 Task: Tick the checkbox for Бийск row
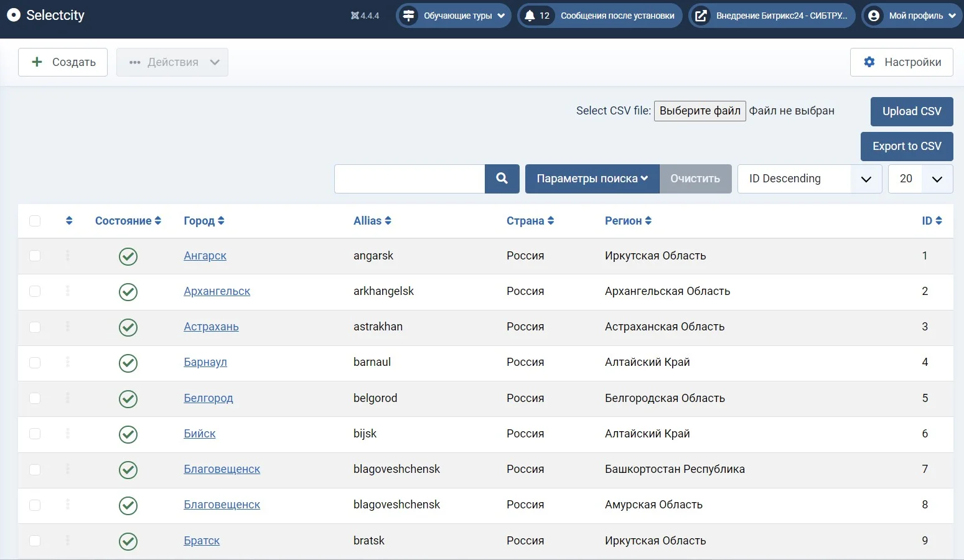coord(35,434)
